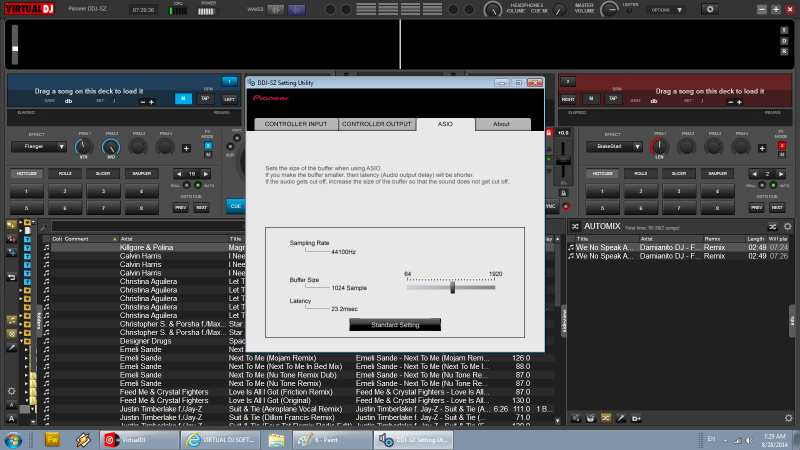Expand the Options dropdown in top bar
800x450 pixels.
pos(665,10)
